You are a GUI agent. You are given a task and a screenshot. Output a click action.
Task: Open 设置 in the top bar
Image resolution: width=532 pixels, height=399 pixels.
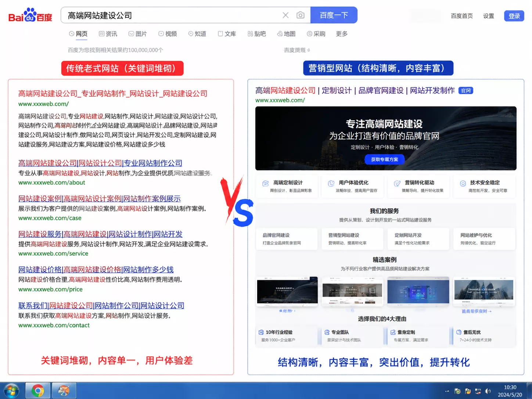(x=489, y=16)
